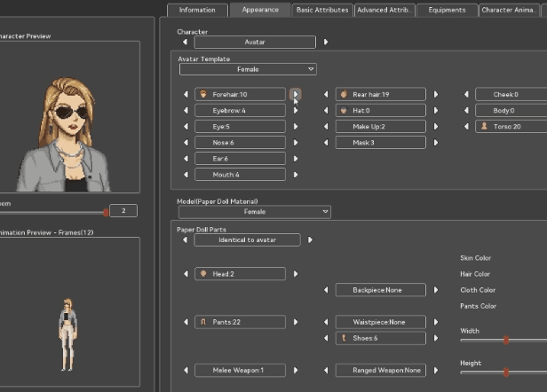Image resolution: width=547 pixels, height=392 pixels.
Task: Select next Melee Weapon option
Action: click(x=296, y=370)
